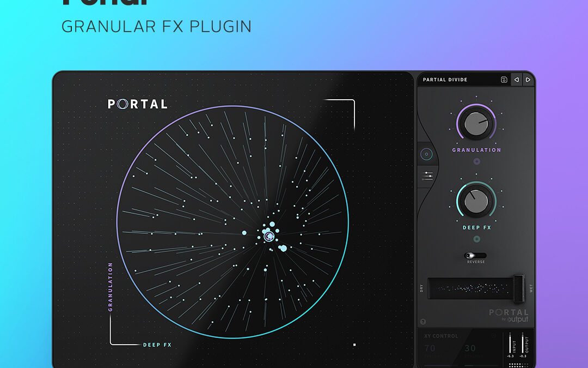Click the XY Control value 30
The width and height of the screenshot is (588, 368).
click(x=470, y=348)
